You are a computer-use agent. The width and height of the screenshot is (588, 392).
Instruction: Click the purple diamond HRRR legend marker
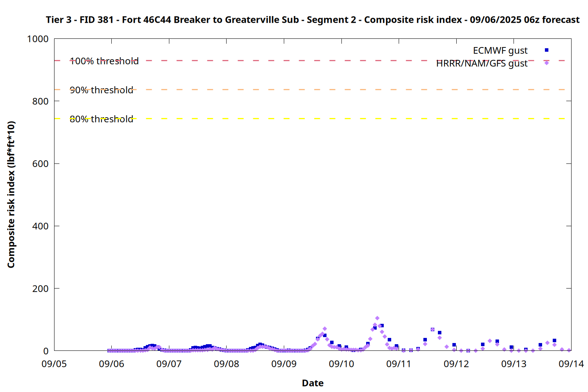coord(546,63)
